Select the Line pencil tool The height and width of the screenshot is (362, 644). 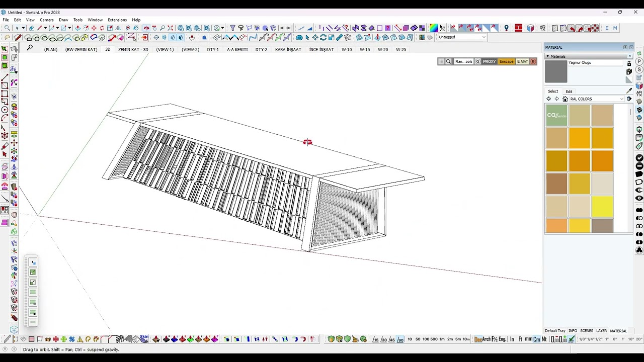coord(39,28)
